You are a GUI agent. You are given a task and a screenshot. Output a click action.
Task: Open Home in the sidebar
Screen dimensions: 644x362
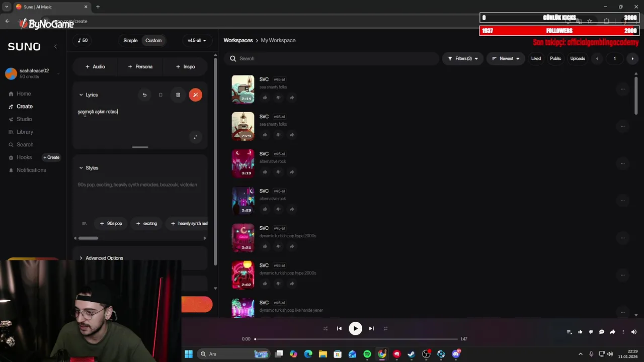20,94
